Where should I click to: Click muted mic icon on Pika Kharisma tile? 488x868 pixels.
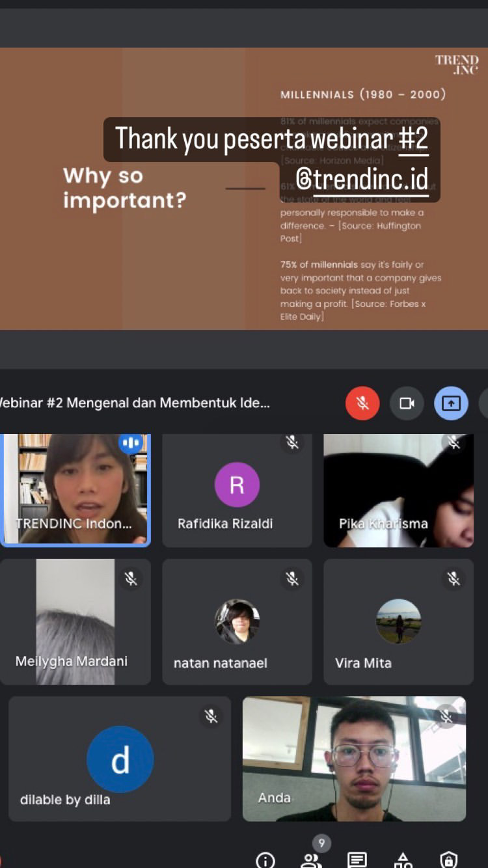click(454, 443)
